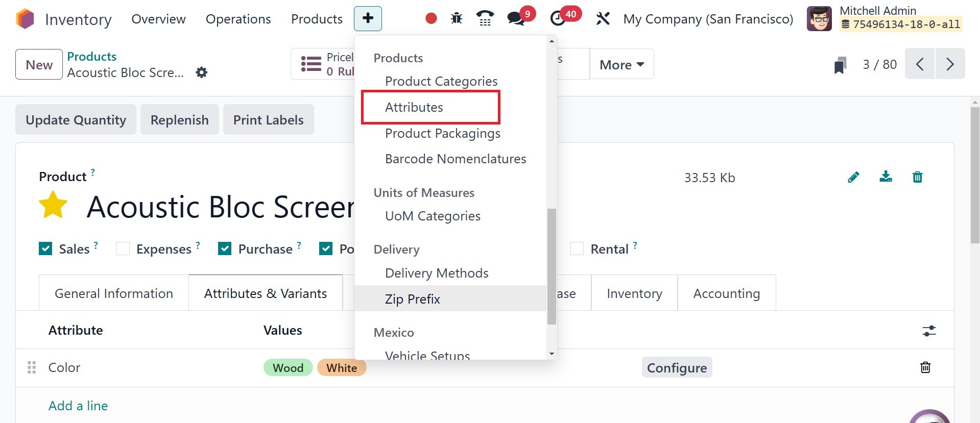Switch to the Accounting tab
This screenshot has height=423, width=980.
click(726, 293)
